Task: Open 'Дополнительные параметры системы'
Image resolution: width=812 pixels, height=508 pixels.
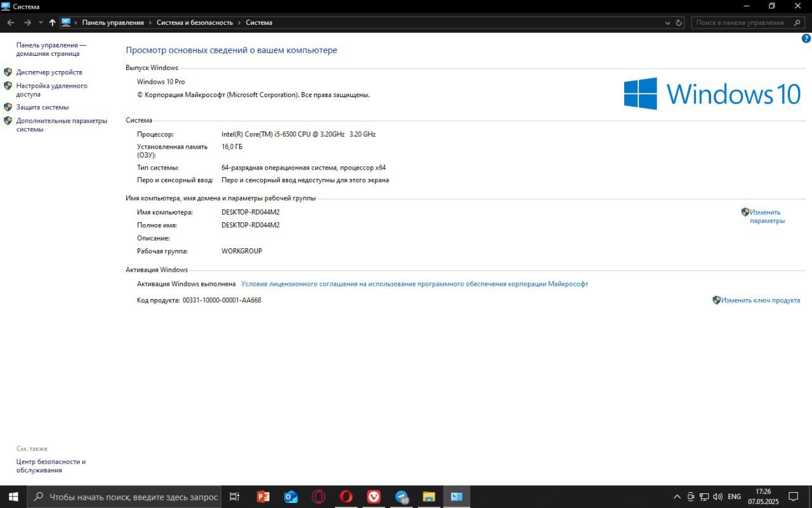Action: [x=62, y=125]
